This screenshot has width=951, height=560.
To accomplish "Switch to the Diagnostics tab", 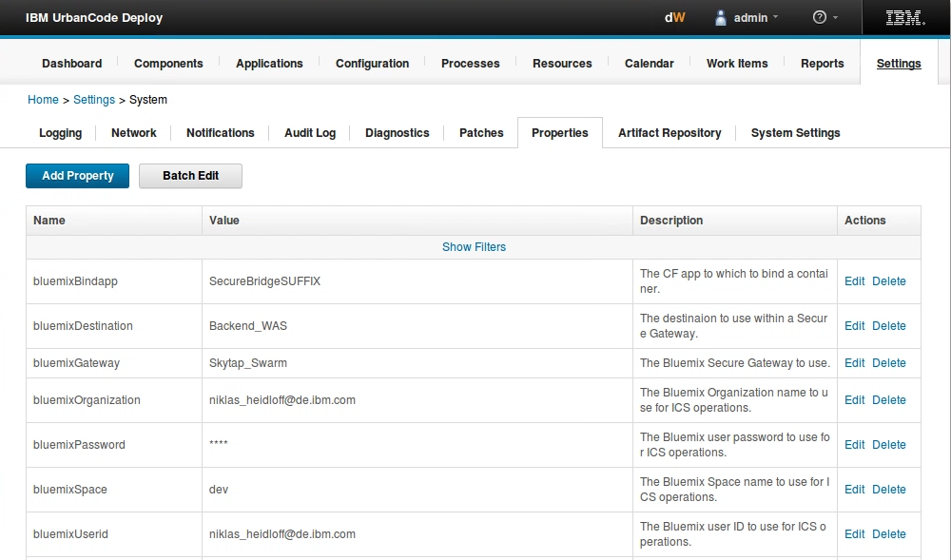I will (398, 133).
